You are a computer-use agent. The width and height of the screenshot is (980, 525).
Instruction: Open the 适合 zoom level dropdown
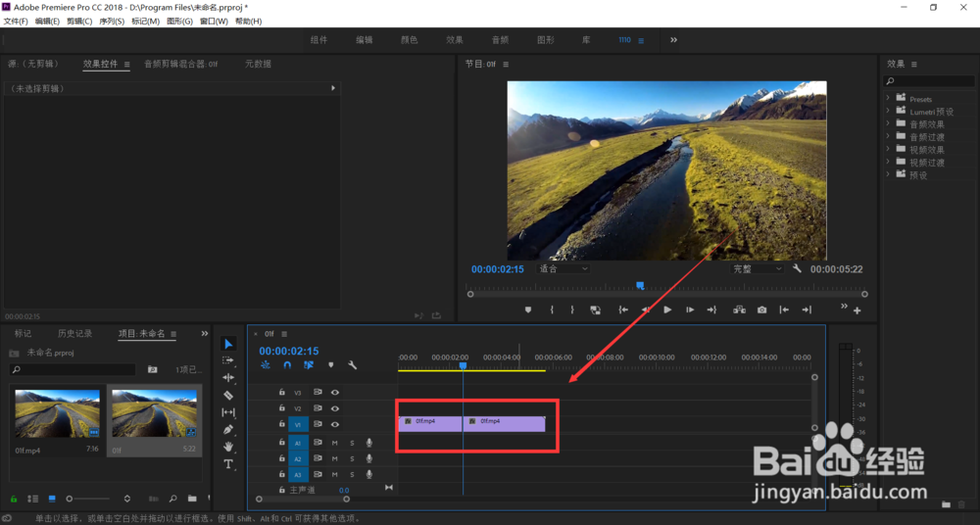point(563,268)
